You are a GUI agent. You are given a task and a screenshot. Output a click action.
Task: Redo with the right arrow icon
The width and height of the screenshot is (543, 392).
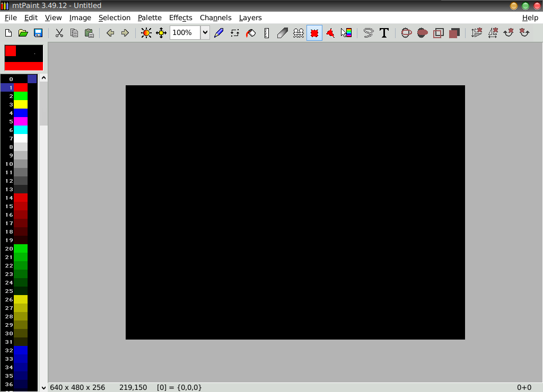coord(125,33)
